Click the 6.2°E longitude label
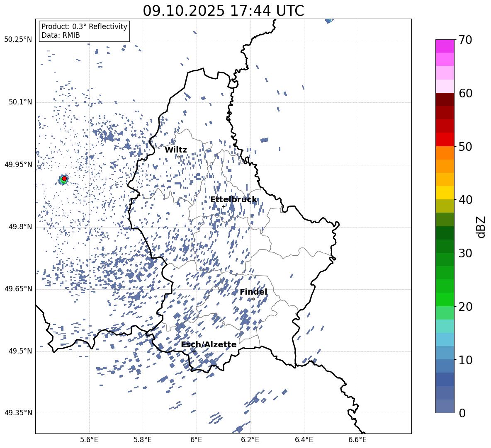 (250, 440)
